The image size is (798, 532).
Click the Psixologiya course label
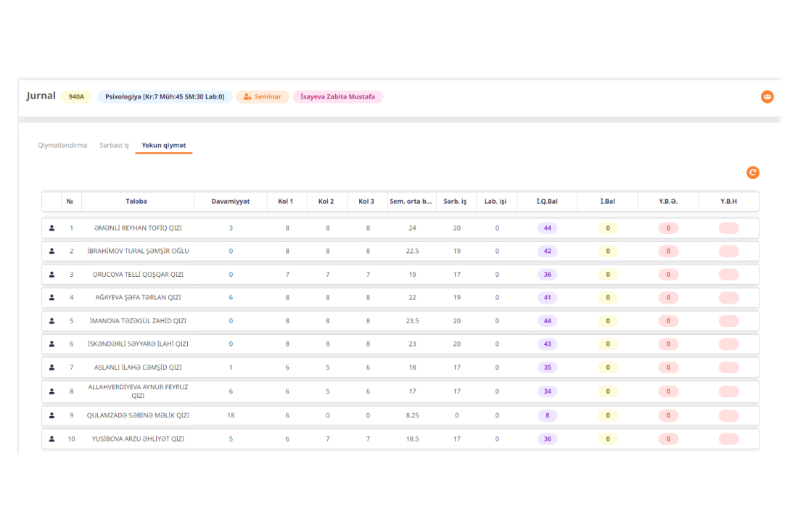click(165, 96)
